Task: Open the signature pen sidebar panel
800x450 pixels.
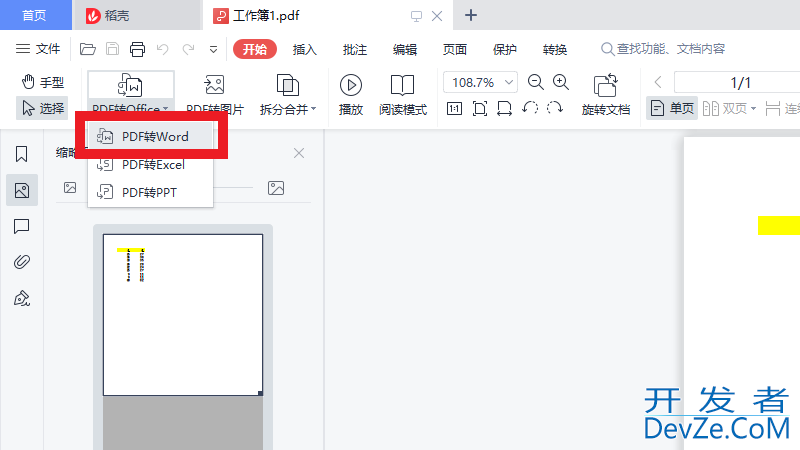Action: pyautogui.click(x=21, y=298)
